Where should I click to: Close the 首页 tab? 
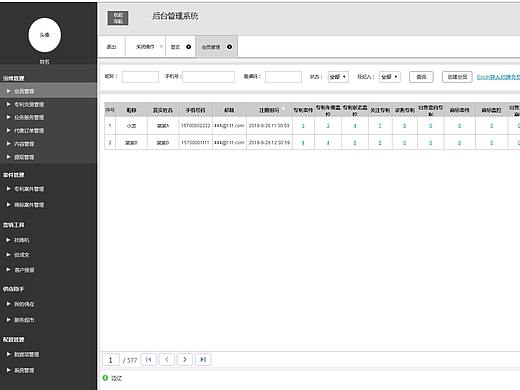coord(189,47)
